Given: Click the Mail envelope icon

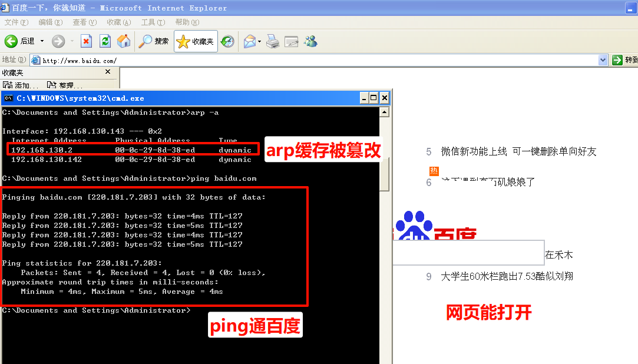Looking at the screenshot, I should [249, 41].
